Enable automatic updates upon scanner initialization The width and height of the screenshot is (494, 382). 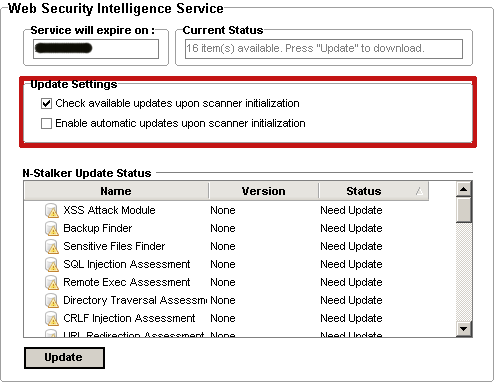[46, 123]
